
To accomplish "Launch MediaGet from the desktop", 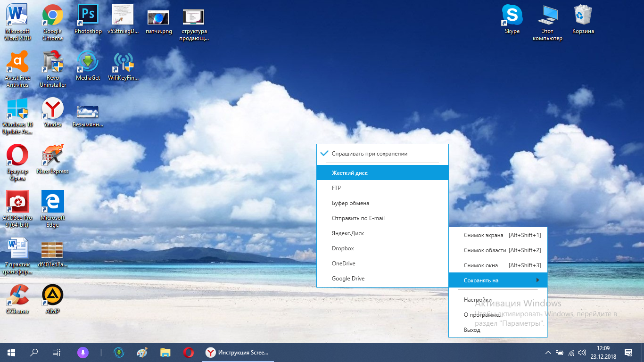I will (88, 66).
